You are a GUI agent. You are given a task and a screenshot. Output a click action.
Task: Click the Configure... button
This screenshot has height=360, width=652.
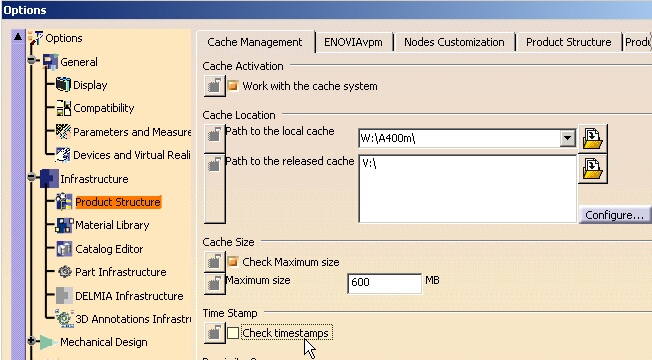click(615, 215)
